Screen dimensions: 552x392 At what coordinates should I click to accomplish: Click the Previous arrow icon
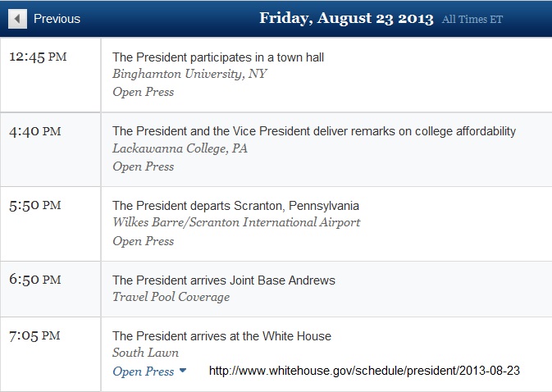17,18
